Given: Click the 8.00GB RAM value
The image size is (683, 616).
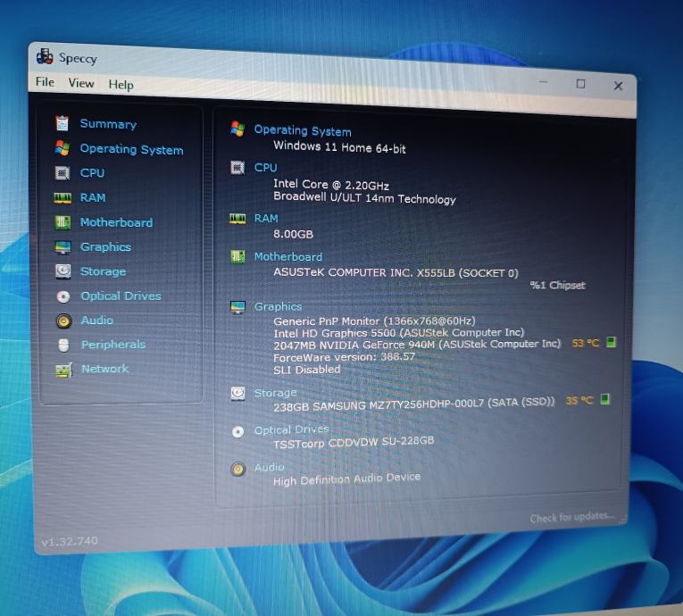Looking at the screenshot, I should (293, 235).
